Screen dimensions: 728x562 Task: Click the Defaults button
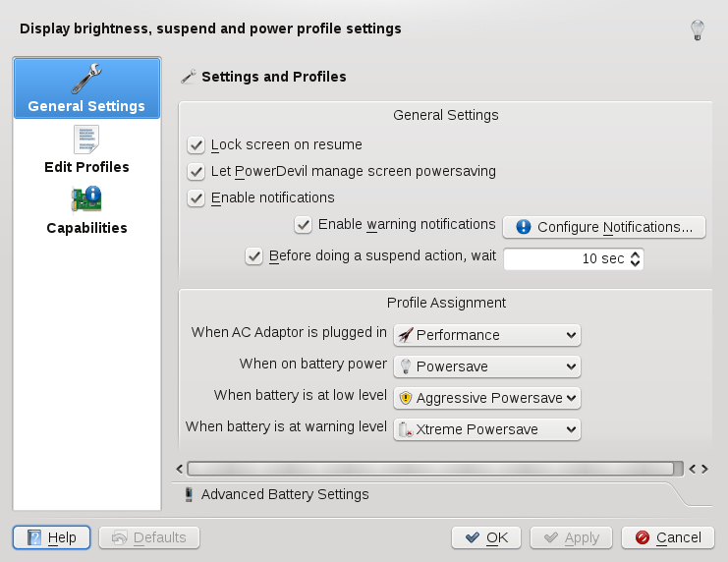coord(149,537)
